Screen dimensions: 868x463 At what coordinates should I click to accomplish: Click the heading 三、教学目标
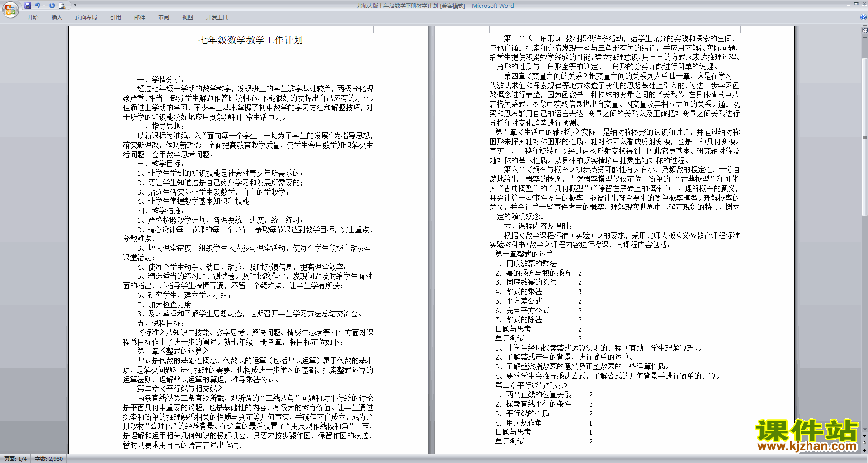pyautogui.click(x=160, y=164)
